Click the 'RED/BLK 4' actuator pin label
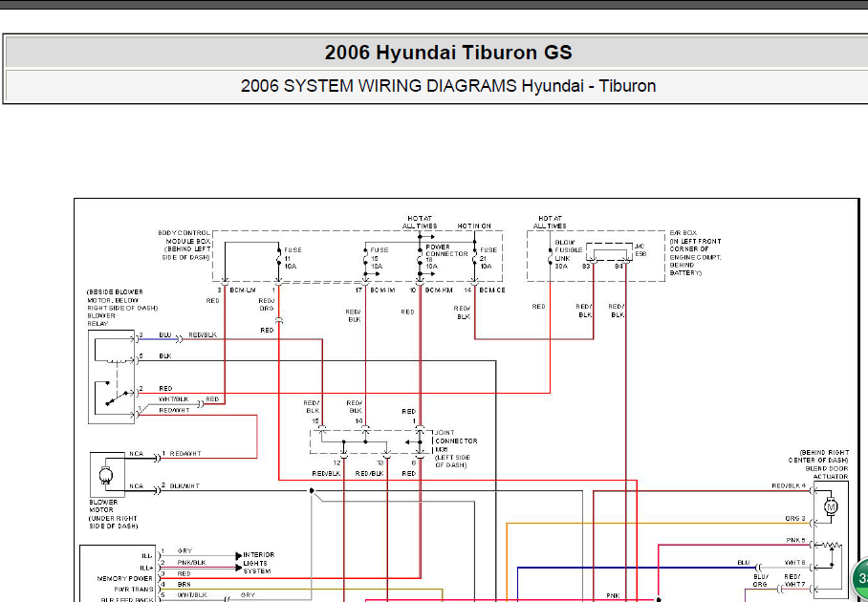 point(789,486)
